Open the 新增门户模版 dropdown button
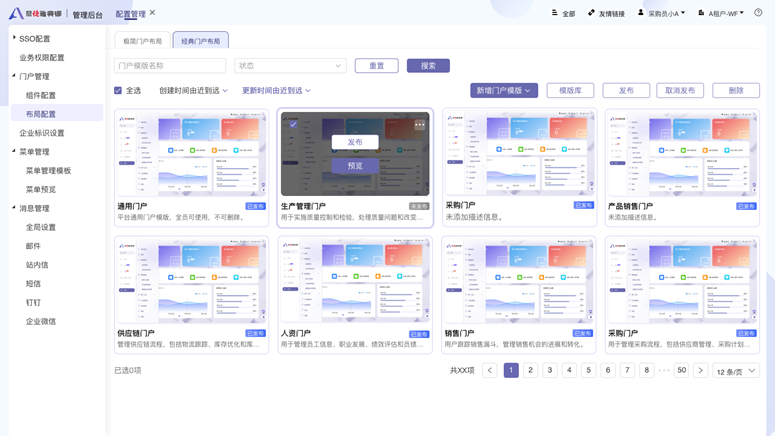 [x=504, y=90]
